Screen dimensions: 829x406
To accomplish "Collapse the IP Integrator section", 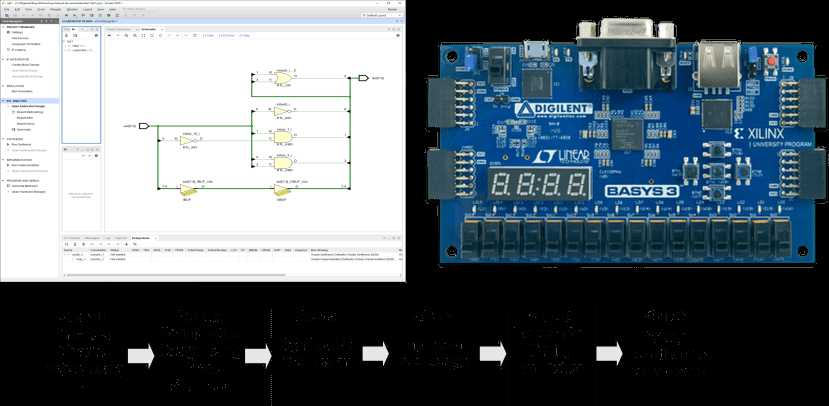I will coord(3,59).
